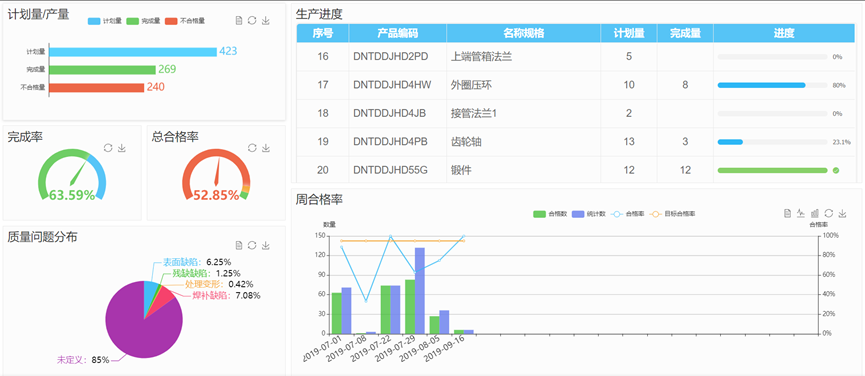Screen dimensions: 865x376
Task: Click product code DNTDDJHD2PD
Action: (x=391, y=56)
